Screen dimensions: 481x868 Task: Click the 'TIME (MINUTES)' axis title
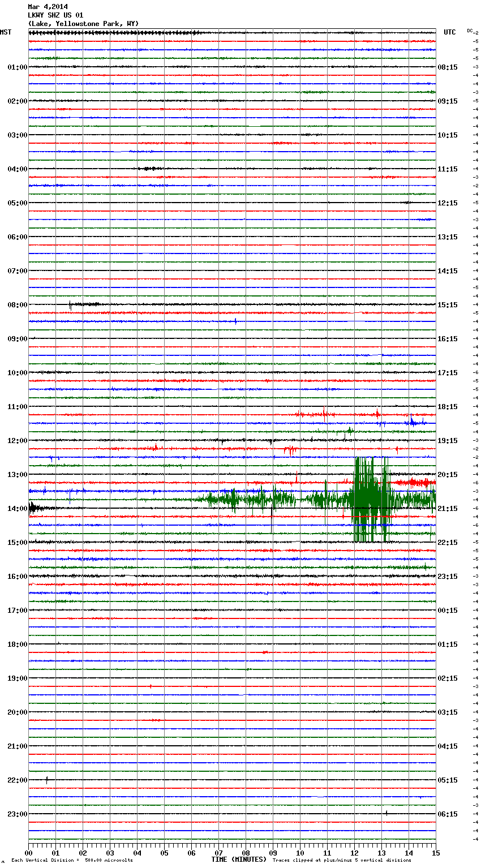[x=239, y=860]
